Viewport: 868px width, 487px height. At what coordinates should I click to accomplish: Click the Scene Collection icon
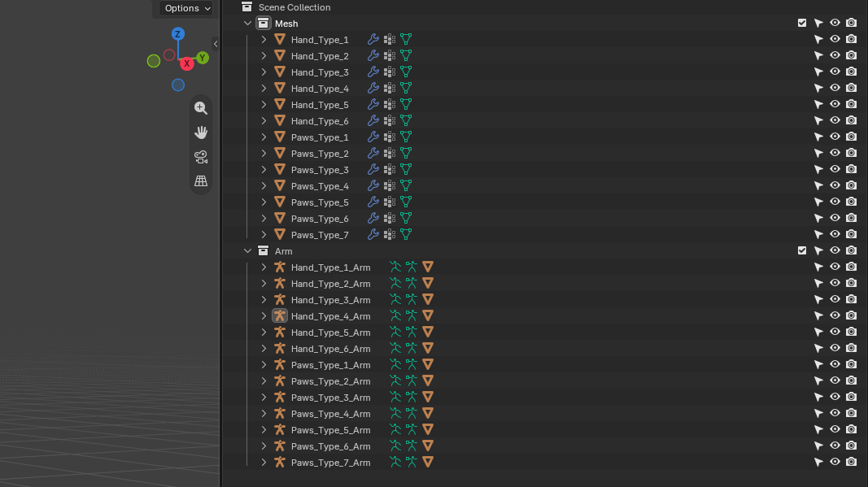click(246, 7)
